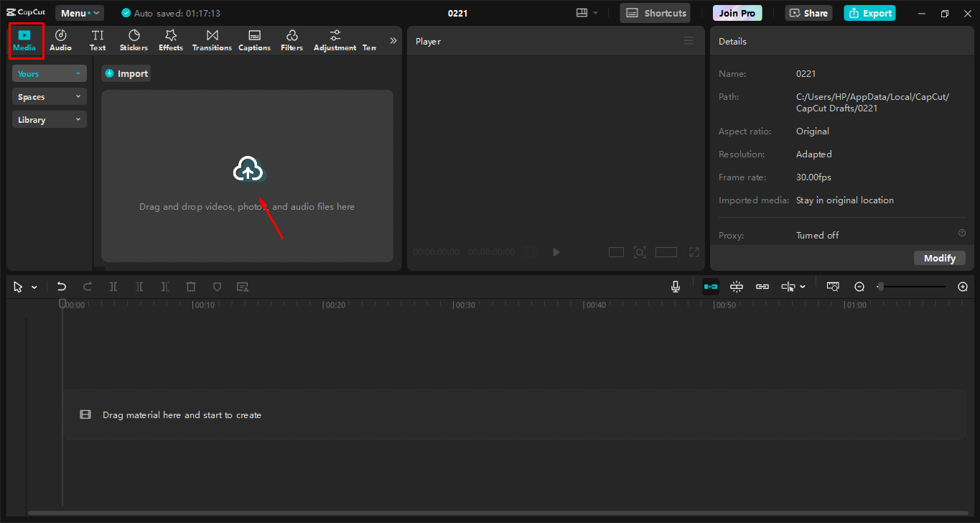The height and width of the screenshot is (523, 980).
Task: Select the Effects tab
Action: tap(171, 41)
